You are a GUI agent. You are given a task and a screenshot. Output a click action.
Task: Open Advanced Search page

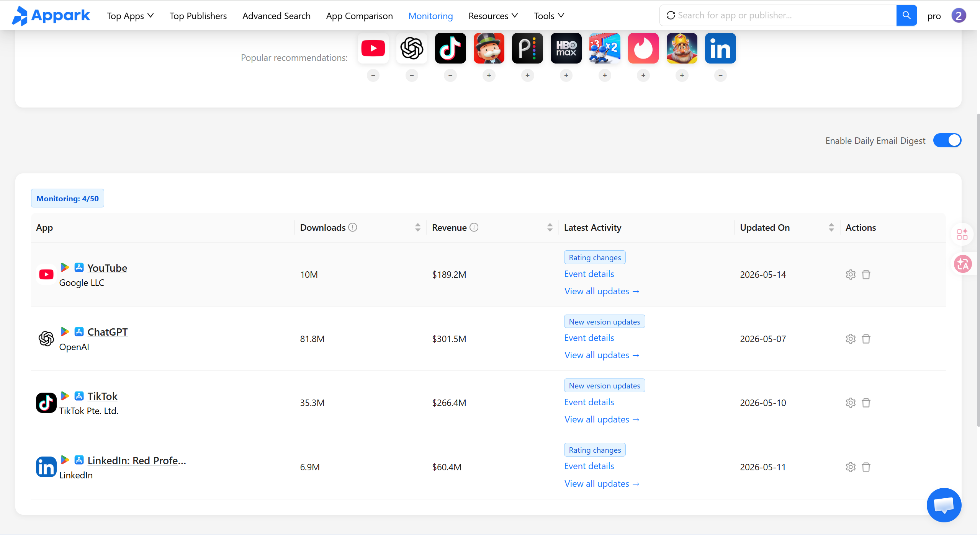tap(276, 16)
